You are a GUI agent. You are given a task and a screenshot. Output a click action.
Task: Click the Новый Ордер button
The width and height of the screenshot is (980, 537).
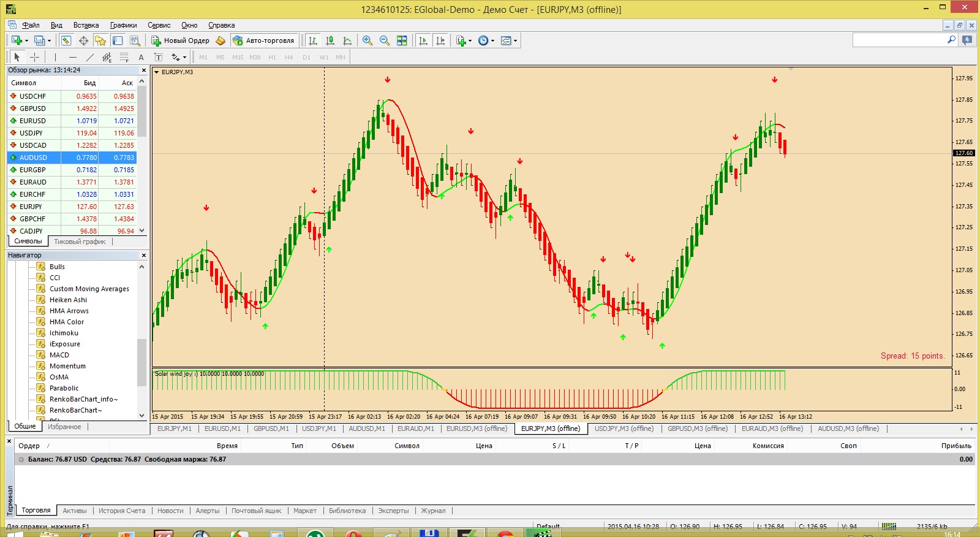[x=181, y=40]
